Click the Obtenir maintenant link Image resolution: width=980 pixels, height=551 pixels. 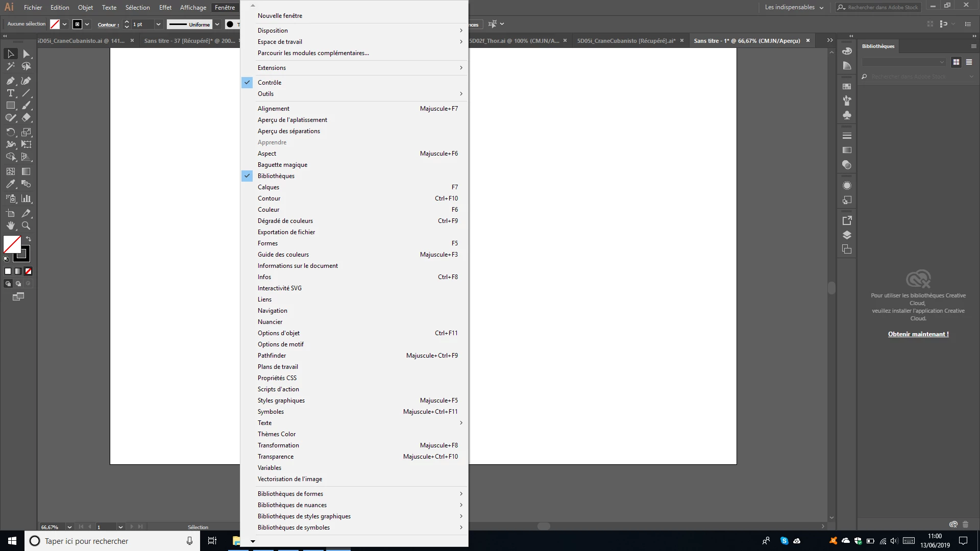(918, 334)
